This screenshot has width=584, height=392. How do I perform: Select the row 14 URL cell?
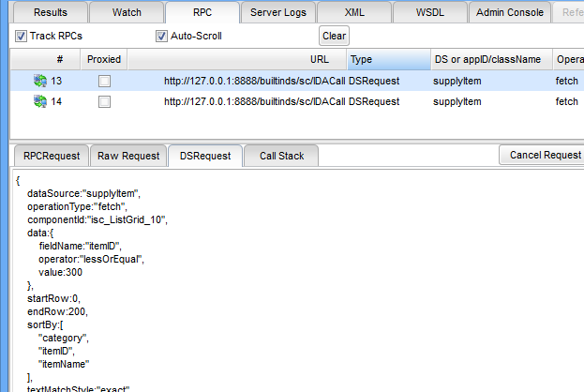(x=253, y=101)
